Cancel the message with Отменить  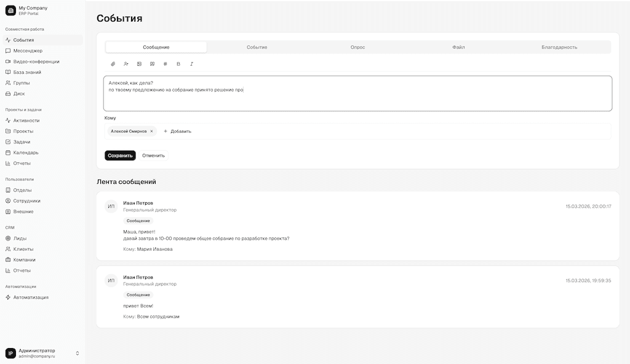tap(153, 156)
